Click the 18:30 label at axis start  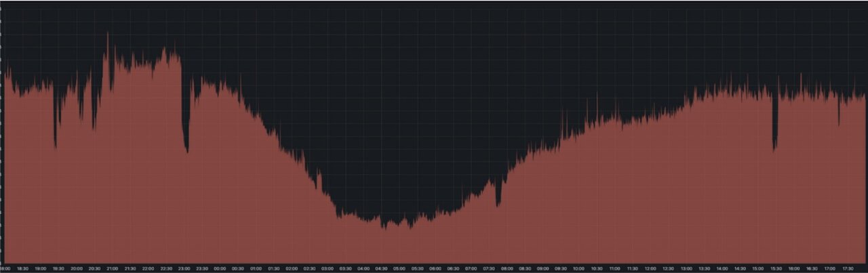[22, 268]
